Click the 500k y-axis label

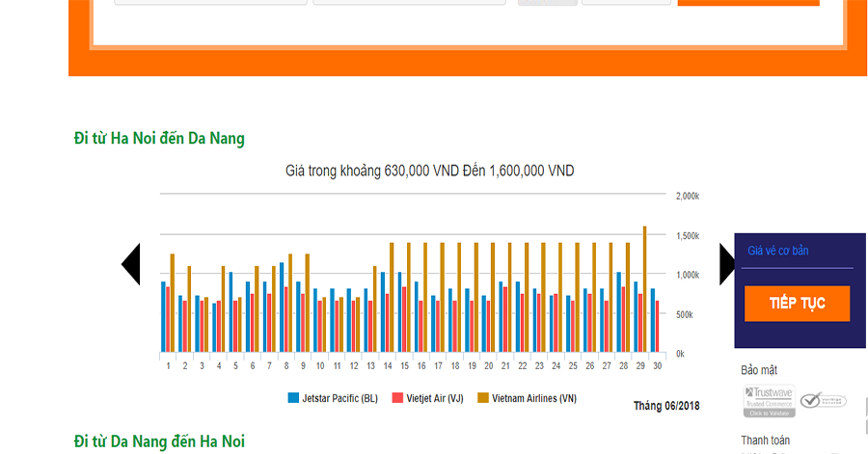tap(685, 314)
